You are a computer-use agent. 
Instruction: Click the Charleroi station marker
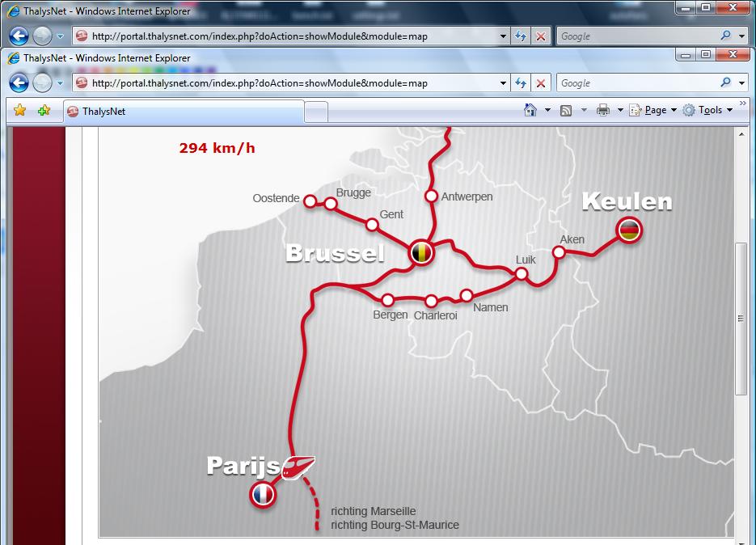tap(431, 301)
